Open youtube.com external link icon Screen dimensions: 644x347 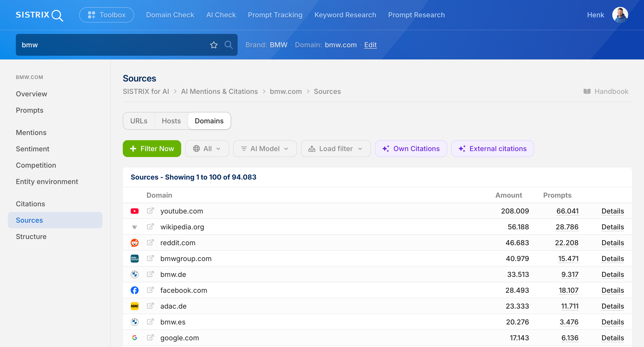click(x=150, y=211)
